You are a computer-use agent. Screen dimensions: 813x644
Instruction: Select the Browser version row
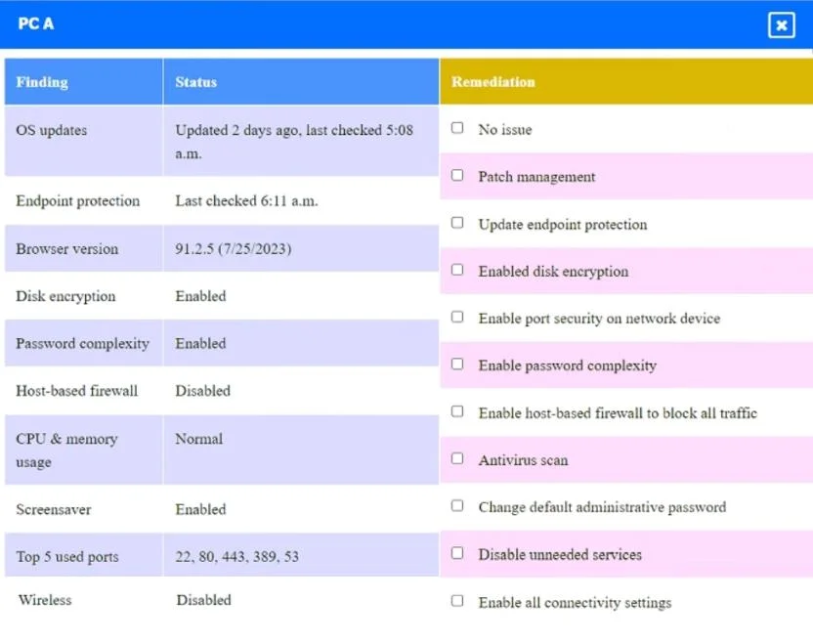222,249
